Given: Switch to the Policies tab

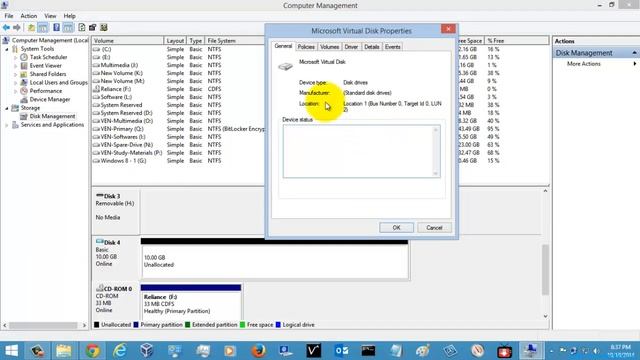Looking at the screenshot, I should tap(306, 47).
